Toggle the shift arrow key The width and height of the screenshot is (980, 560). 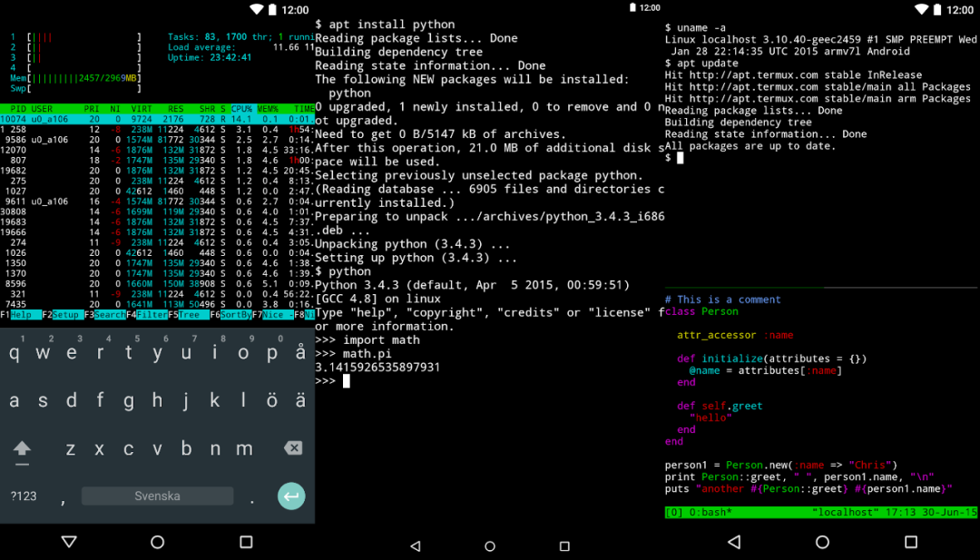click(22, 448)
